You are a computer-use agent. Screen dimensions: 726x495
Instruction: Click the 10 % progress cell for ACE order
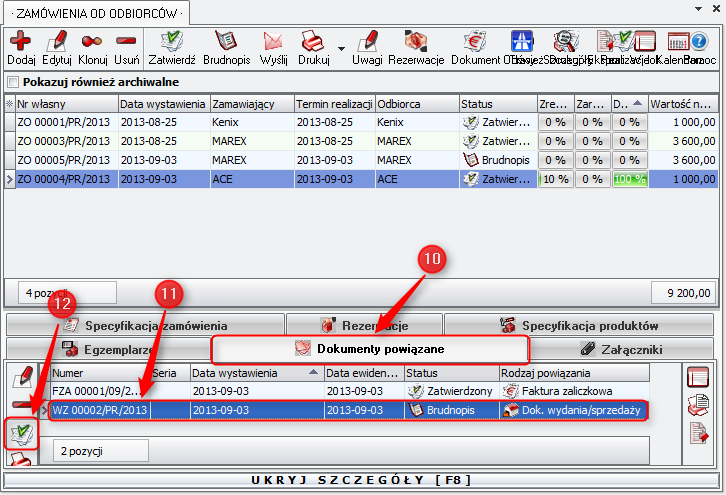tap(556, 179)
